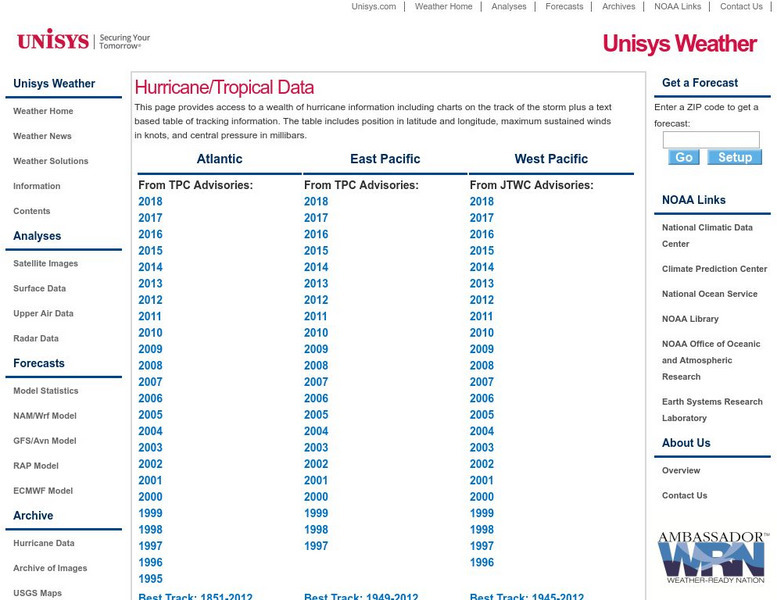Open NOAA Oceanic and Atmospheric Research link

click(711, 360)
